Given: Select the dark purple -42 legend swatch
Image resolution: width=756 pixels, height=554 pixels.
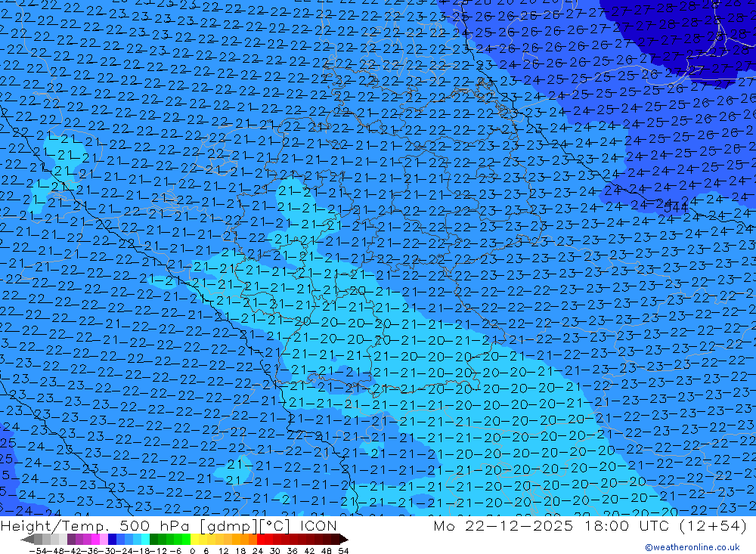Looking at the screenshot, I should (x=71, y=539).
